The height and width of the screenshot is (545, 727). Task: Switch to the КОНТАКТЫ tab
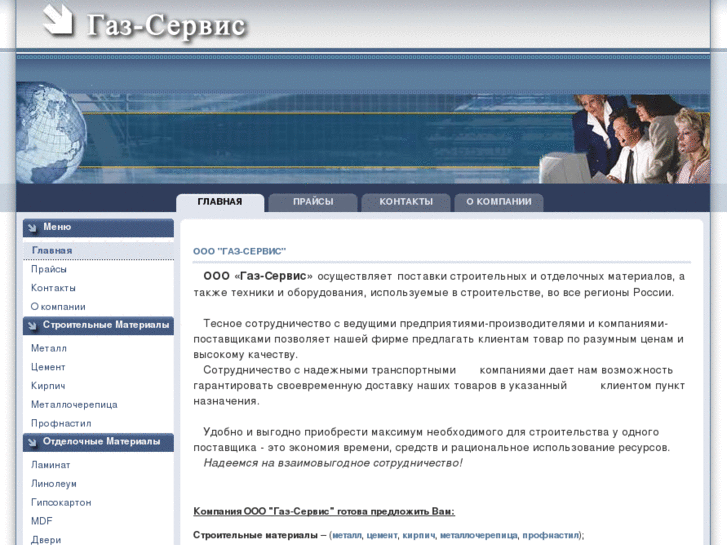406,202
